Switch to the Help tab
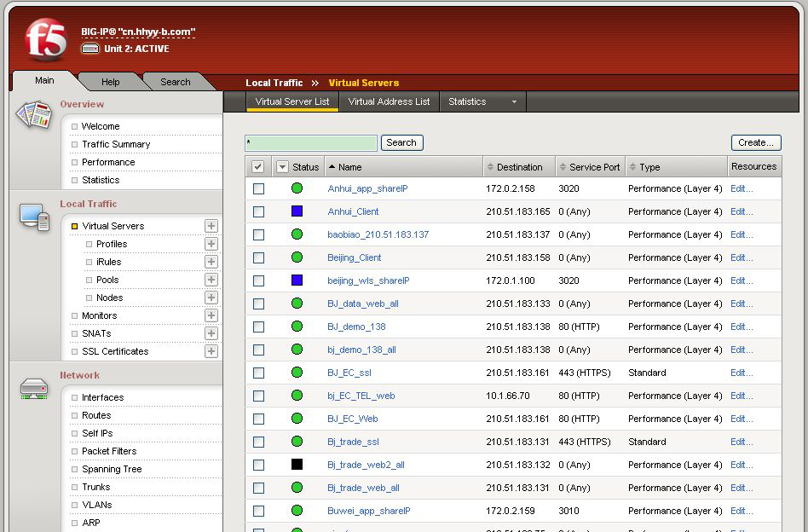Image resolution: width=808 pixels, height=532 pixels. tap(111, 82)
